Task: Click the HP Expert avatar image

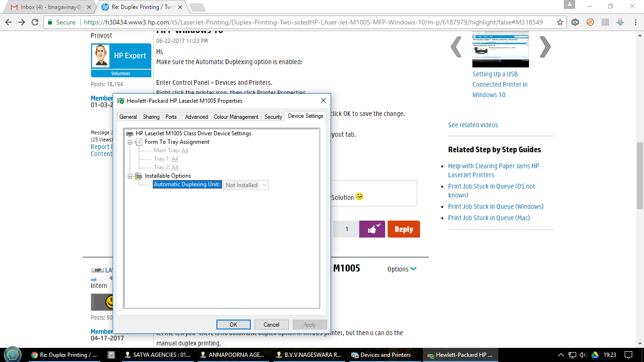Action: click(100, 57)
